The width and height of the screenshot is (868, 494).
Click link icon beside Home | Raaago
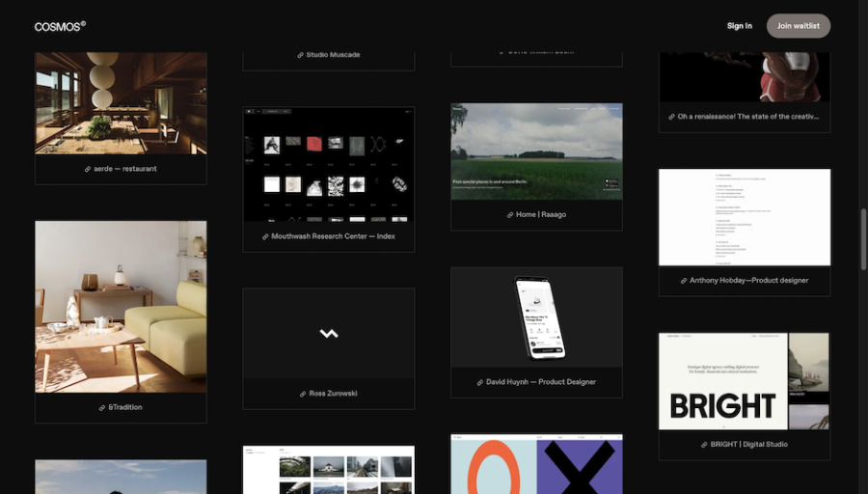(x=510, y=215)
